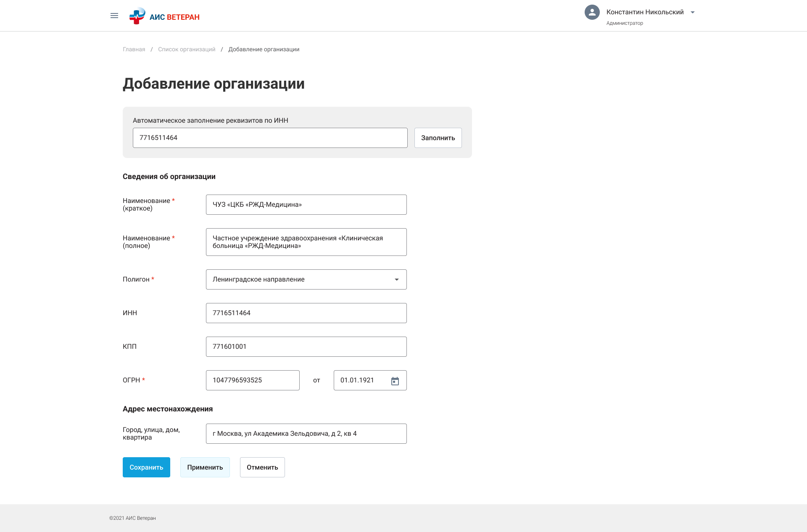Click the Применить button
Viewport: 807px width, 532px height.
tap(205, 467)
